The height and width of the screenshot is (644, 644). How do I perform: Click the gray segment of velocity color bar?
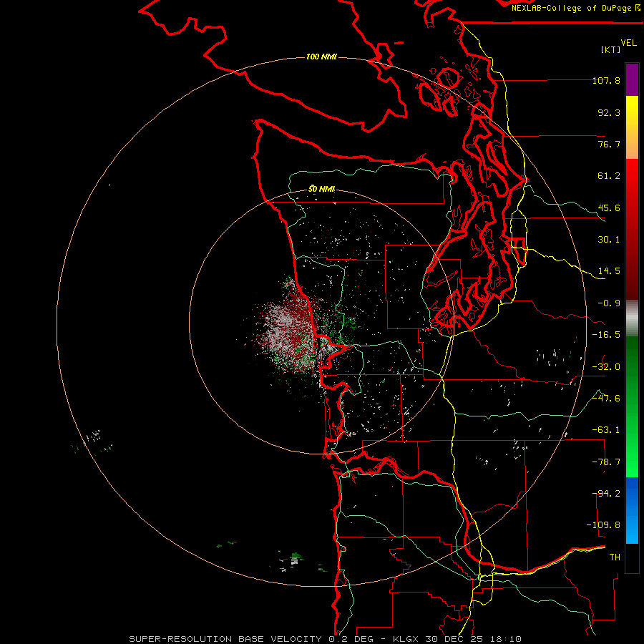coord(632,318)
